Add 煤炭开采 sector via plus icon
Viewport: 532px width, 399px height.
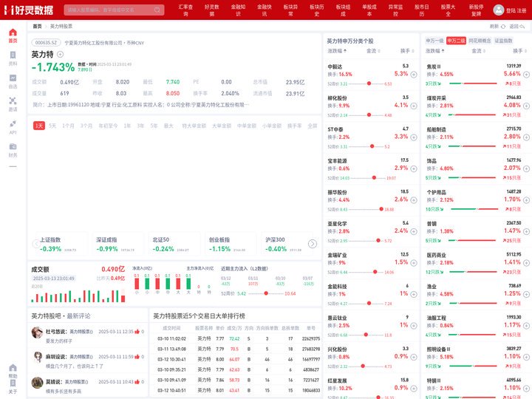pyautogui.click(x=526, y=106)
